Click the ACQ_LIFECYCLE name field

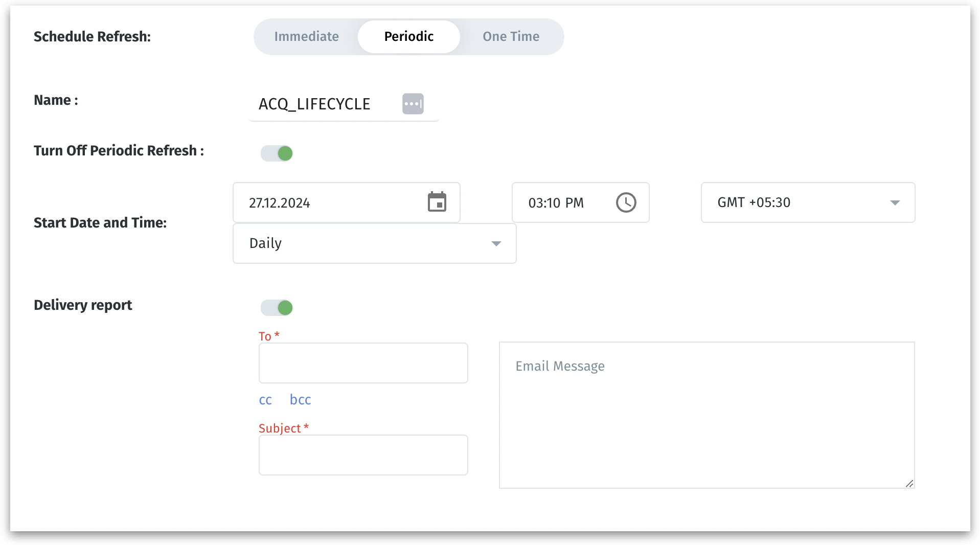322,104
